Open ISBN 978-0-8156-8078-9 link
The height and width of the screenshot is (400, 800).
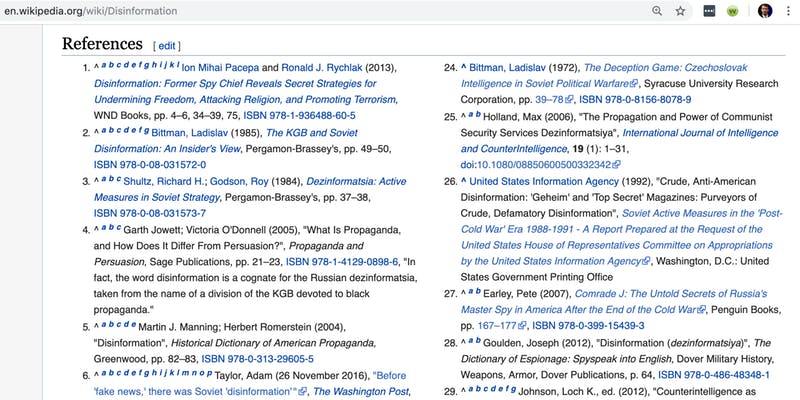(x=635, y=99)
